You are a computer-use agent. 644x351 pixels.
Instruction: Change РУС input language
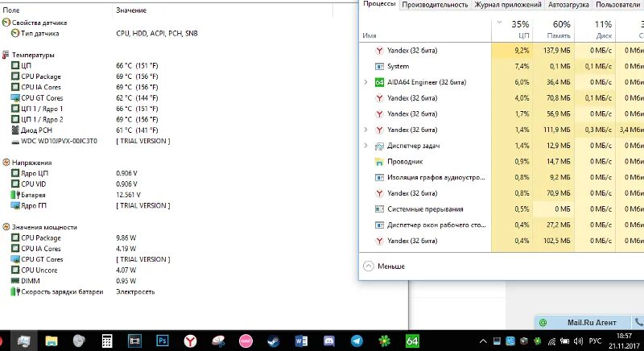click(x=595, y=341)
